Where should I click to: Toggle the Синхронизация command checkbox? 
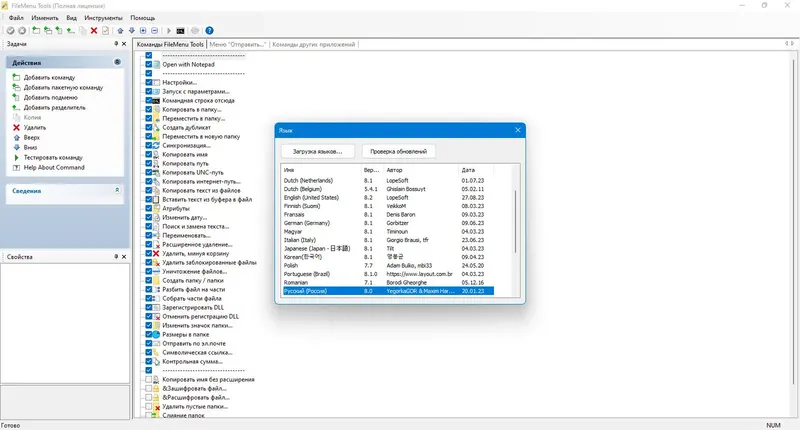[x=148, y=145]
